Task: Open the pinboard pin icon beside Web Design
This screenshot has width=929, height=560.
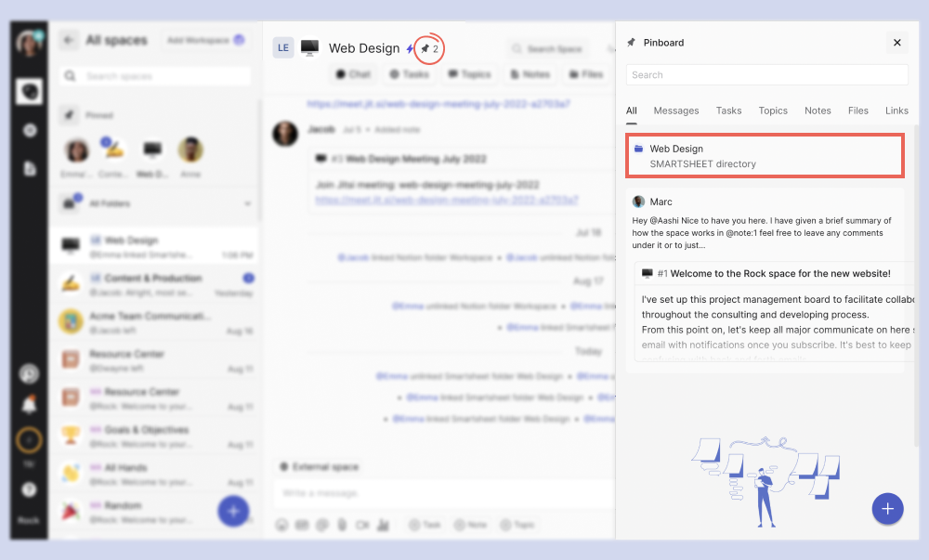Action: [x=429, y=48]
